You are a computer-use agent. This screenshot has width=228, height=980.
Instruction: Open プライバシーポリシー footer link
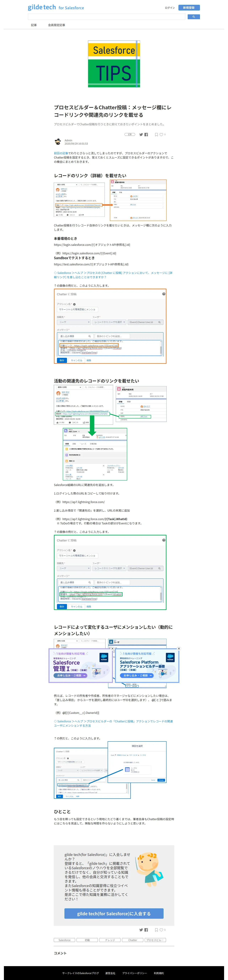point(135,973)
